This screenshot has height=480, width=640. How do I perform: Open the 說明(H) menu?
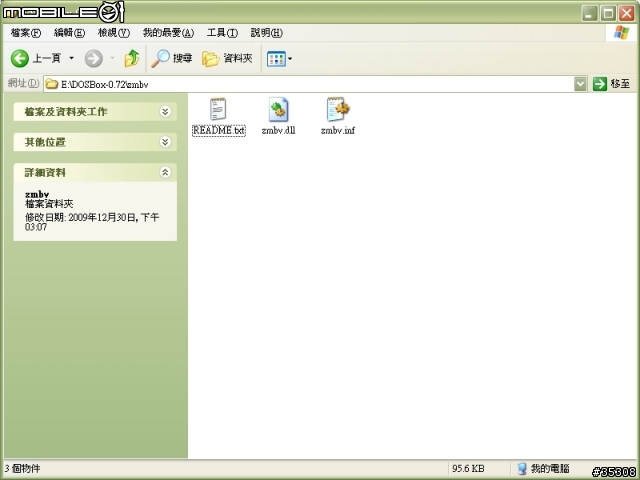point(266,33)
